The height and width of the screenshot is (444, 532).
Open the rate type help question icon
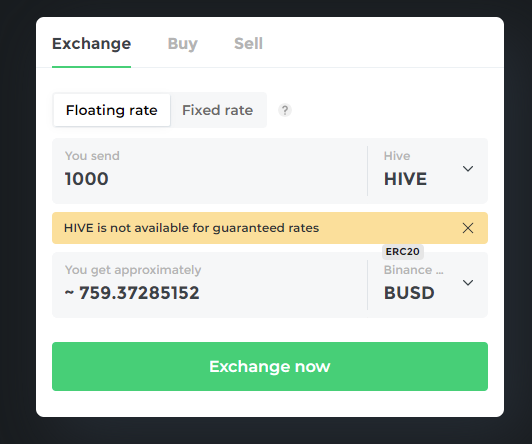tap(285, 110)
